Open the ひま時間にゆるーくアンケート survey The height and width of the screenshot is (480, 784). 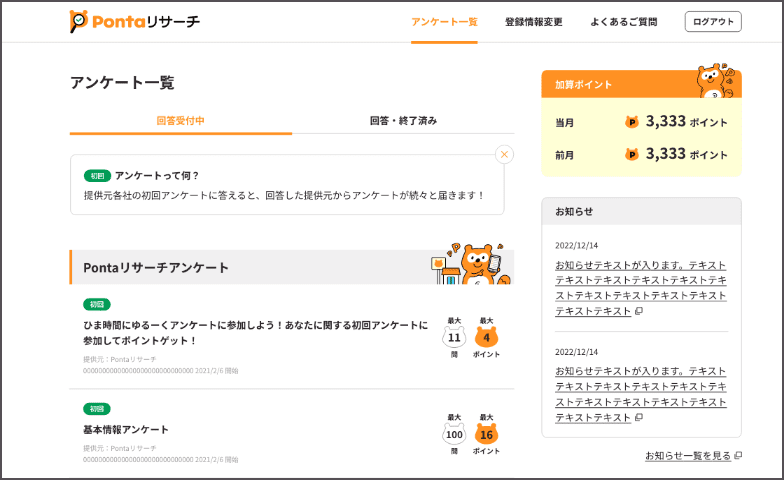[256, 332]
